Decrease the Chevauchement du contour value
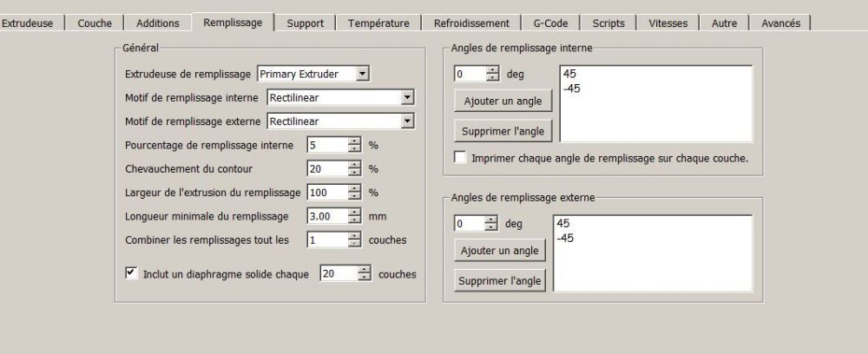Image resolution: width=868 pixels, height=354 pixels. (354, 172)
